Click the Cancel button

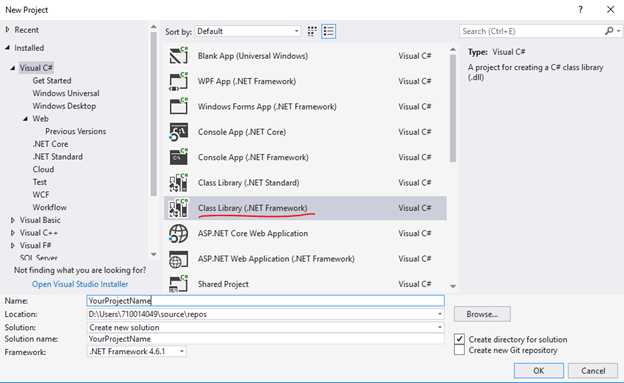(593, 371)
